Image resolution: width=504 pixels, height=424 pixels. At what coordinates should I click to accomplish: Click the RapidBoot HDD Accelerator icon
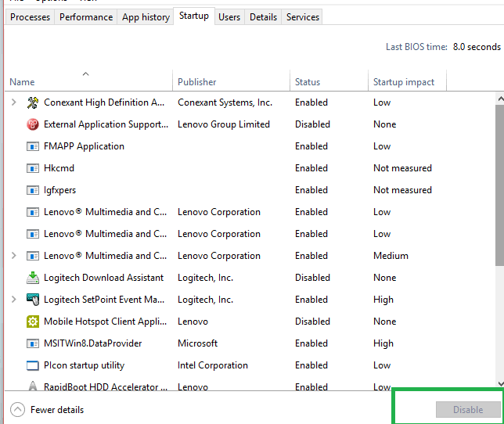click(33, 386)
